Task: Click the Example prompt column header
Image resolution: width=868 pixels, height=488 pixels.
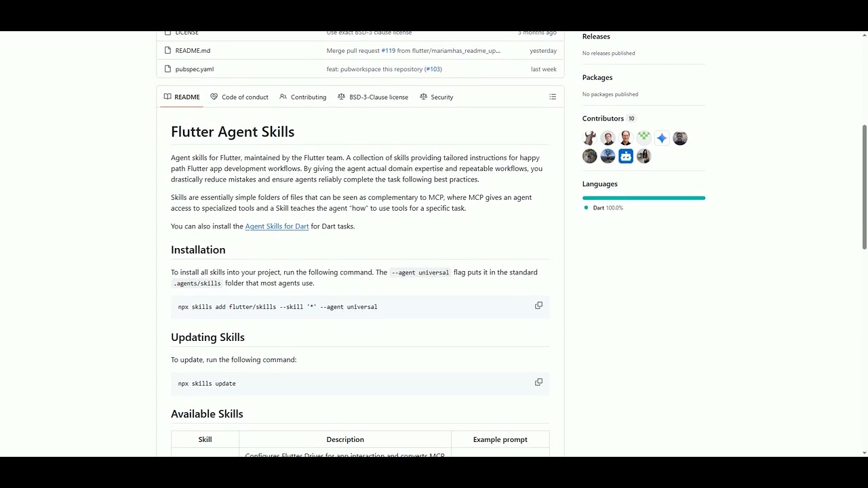Action: [x=500, y=440]
